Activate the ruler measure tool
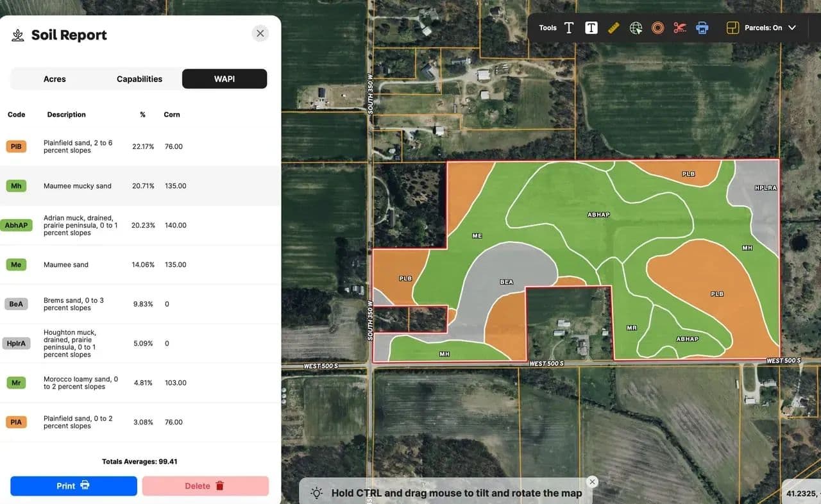821x504 pixels. [614, 28]
